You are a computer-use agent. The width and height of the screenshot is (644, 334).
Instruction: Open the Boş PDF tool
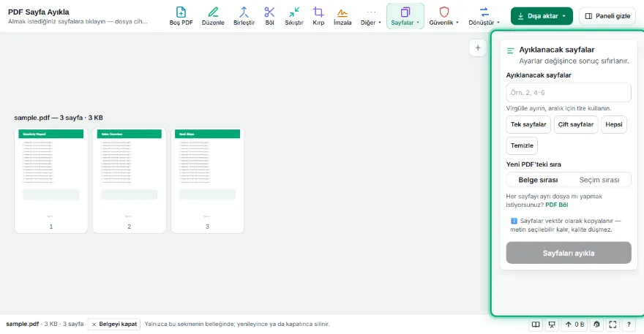(181, 16)
